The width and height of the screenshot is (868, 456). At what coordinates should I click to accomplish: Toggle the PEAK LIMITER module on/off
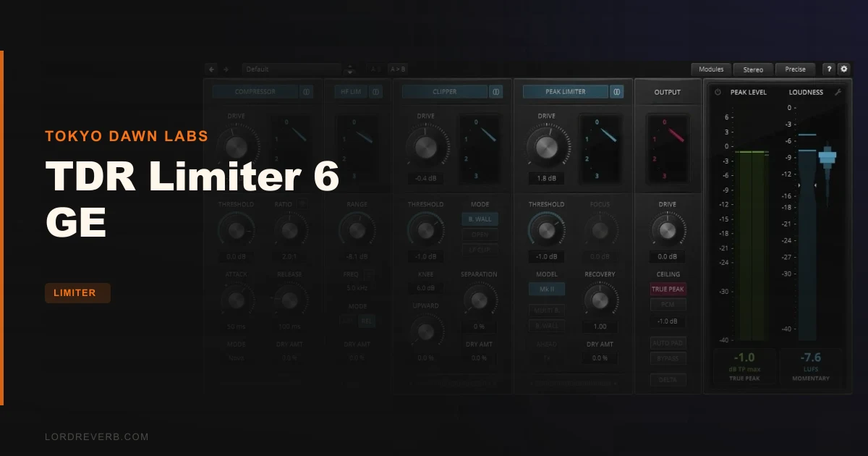coord(566,92)
